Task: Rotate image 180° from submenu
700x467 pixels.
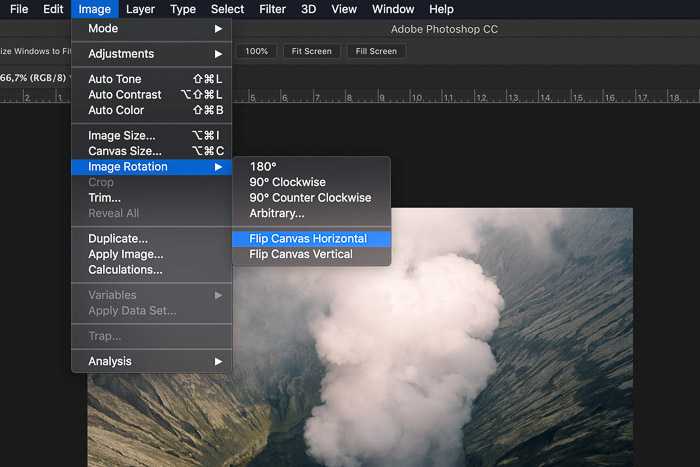Action: point(263,167)
